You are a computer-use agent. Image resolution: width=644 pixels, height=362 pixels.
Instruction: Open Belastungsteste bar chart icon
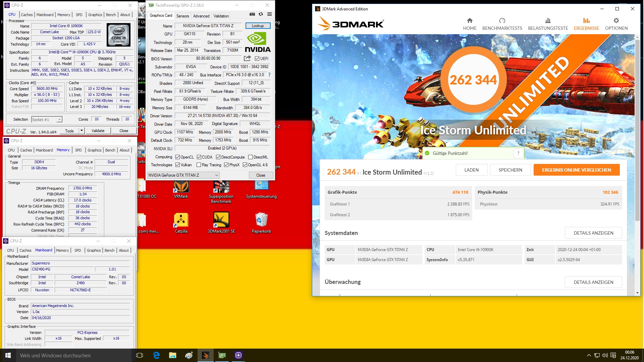pyautogui.click(x=548, y=21)
